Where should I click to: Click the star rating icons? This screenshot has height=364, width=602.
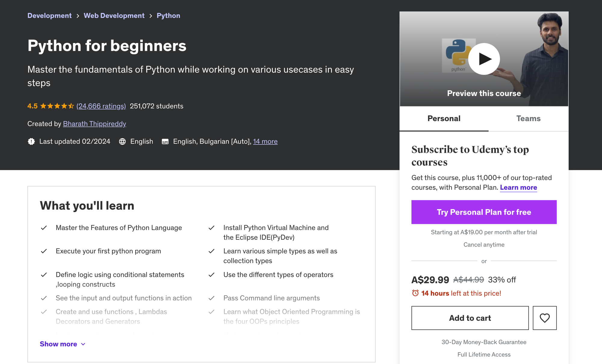coord(57,106)
